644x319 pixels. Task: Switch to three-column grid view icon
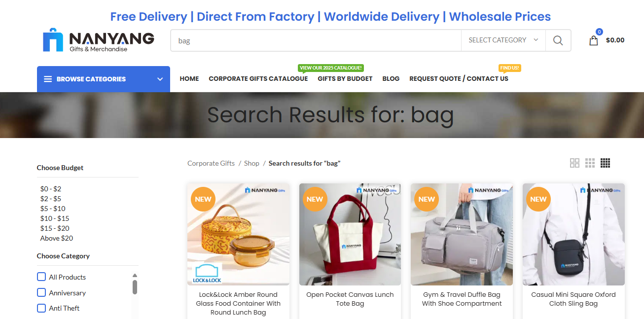(x=590, y=163)
